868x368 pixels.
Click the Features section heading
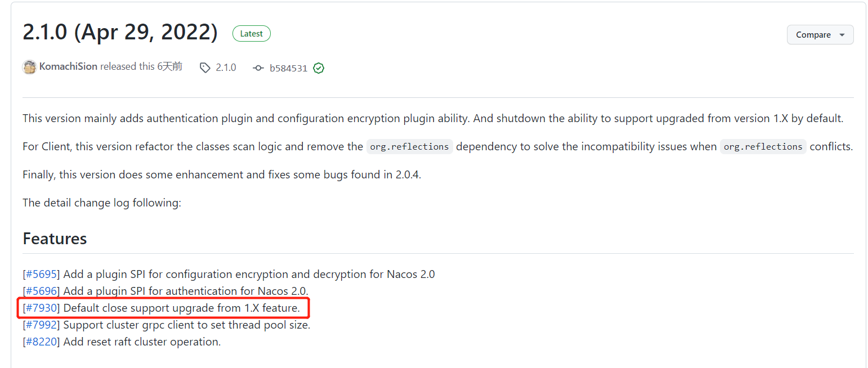(x=55, y=239)
